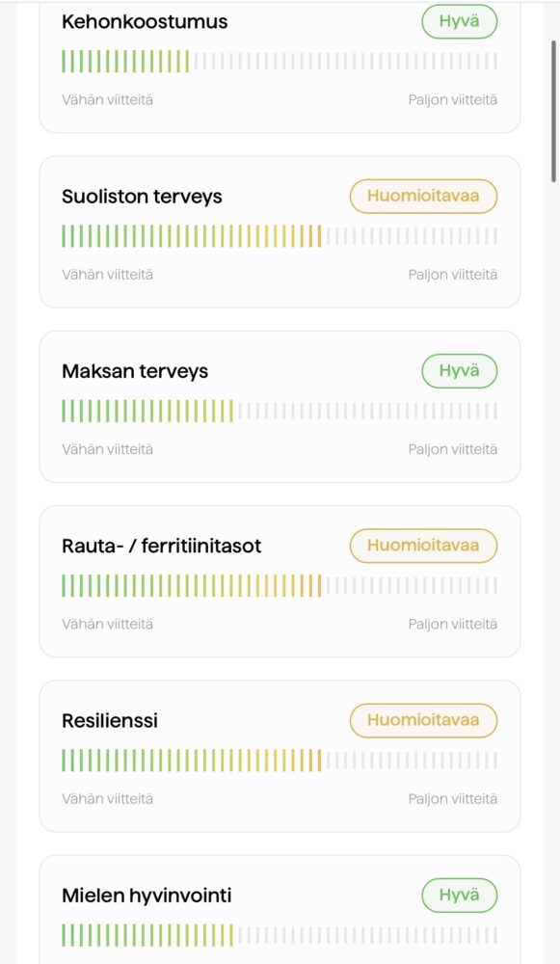Click the Maksan terveys indicator bar
560x964 pixels.
280,411
